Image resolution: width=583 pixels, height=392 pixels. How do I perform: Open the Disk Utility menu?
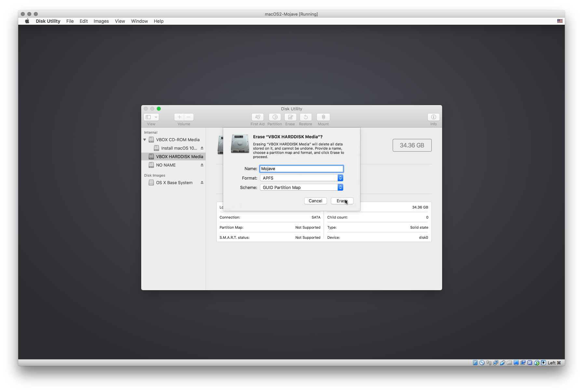pos(48,21)
